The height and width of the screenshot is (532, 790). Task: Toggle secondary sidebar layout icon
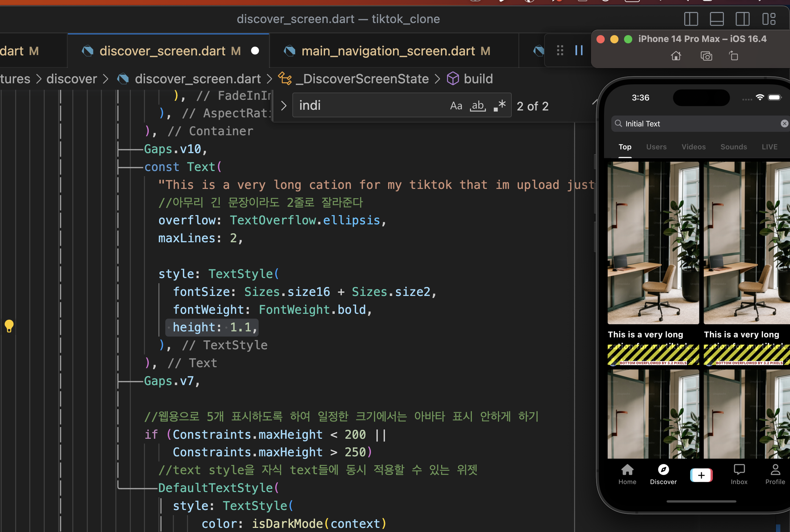[x=742, y=19]
